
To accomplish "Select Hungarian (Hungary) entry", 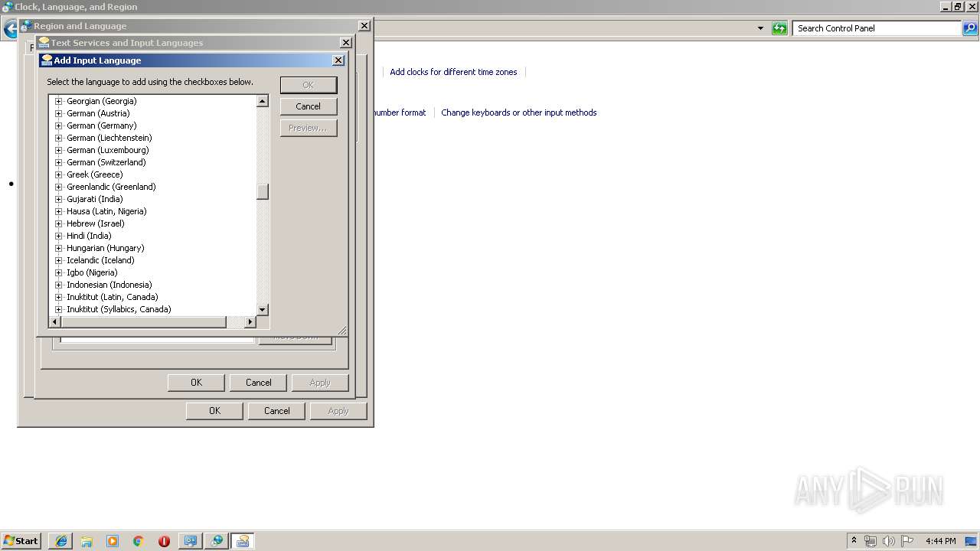I will point(105,248).
